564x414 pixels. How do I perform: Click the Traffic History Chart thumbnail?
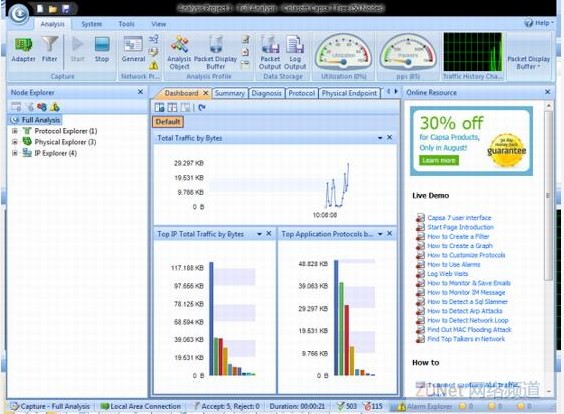(x=473, y=52)
